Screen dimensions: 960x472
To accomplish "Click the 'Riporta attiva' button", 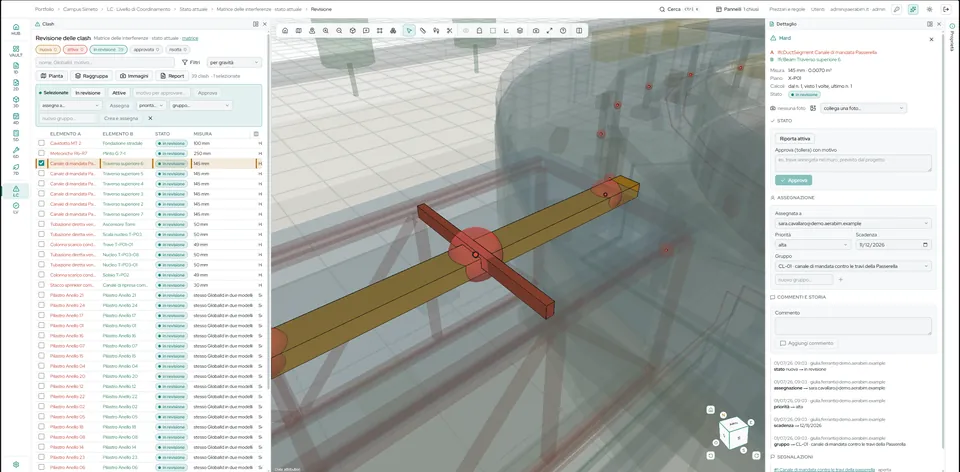I will (x=795, y=139).
